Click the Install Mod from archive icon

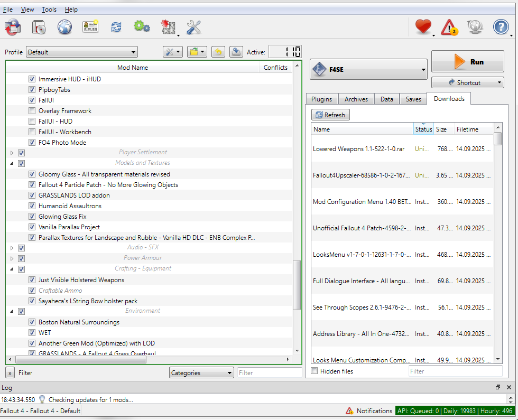point(39,27)
